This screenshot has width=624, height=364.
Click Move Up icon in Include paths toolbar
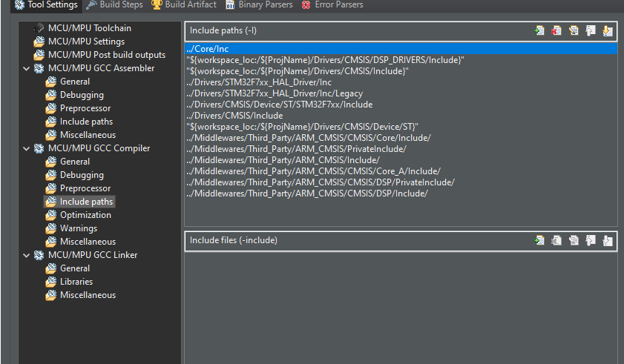(x=591, y=30)
